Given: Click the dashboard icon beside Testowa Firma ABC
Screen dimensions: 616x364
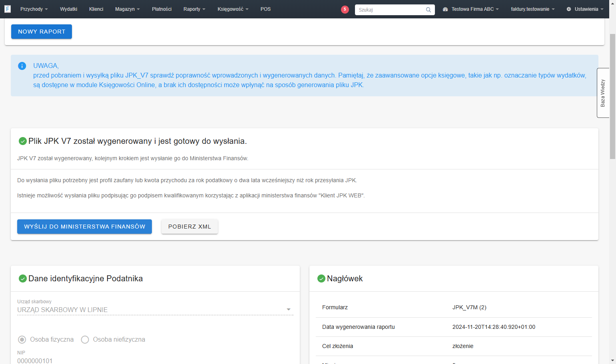Looking at the screenshot, I should coord(445,9).
